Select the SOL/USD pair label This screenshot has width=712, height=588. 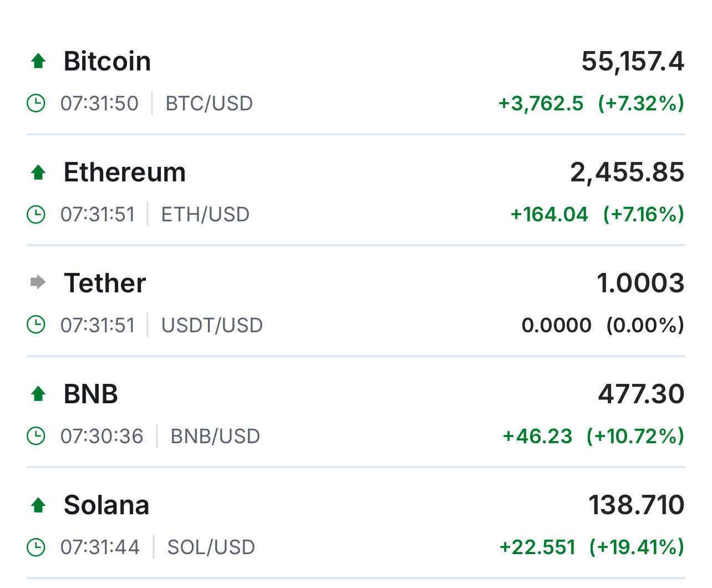pos(211,548)
